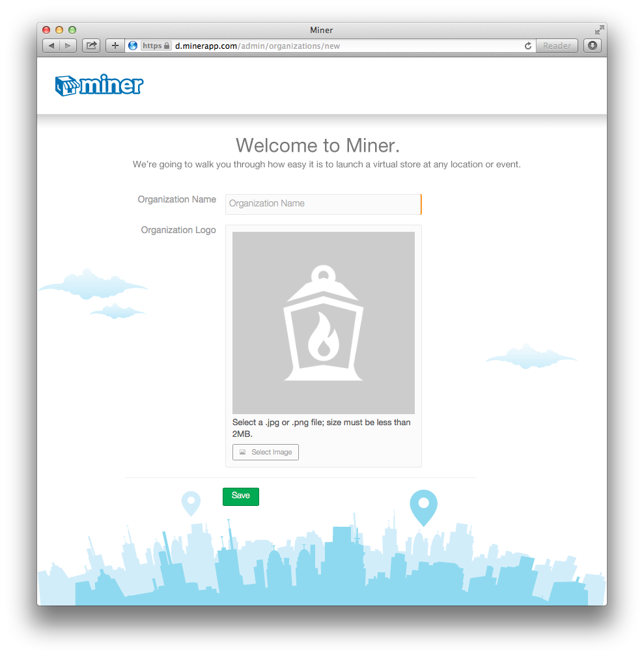Viewport: 644px width, 657px height.
Task: Reload the page with the refresh icon
Action: pos(528,46)
